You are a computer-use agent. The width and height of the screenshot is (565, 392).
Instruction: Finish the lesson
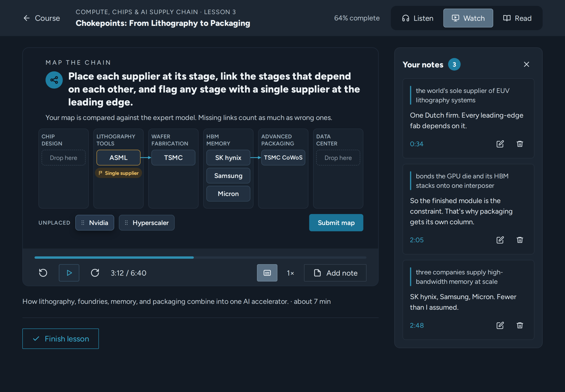pyautogui.click(x=61, y=339)
